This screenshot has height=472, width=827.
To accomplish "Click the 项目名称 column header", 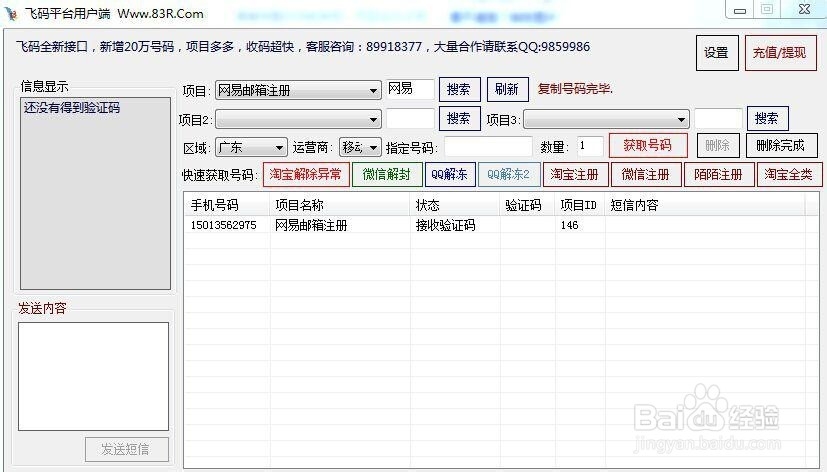I will [340, 205].
